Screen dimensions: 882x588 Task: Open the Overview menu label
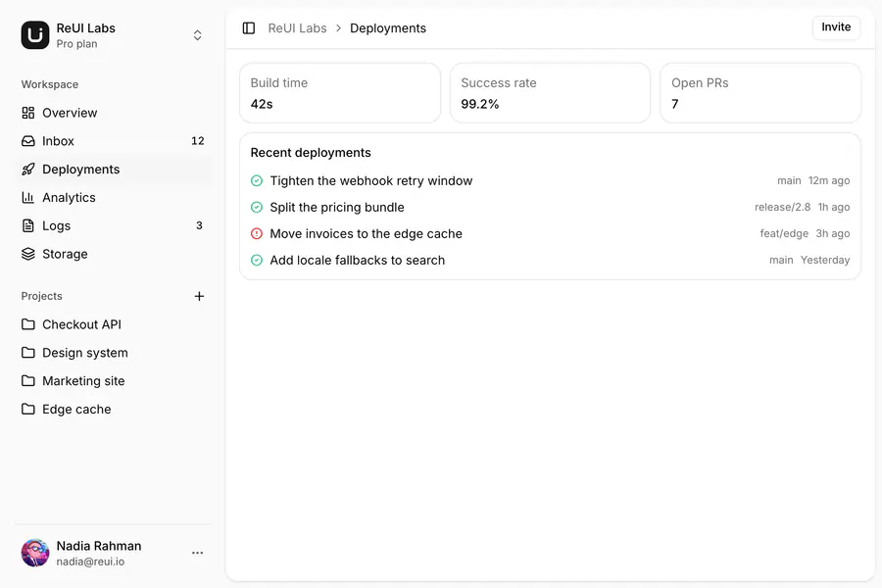point(70,113)
